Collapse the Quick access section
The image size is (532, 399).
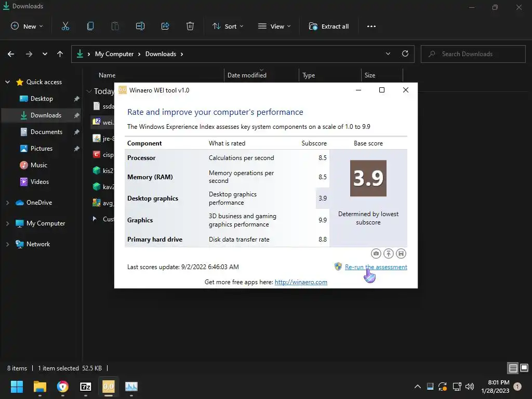[7, 82]
